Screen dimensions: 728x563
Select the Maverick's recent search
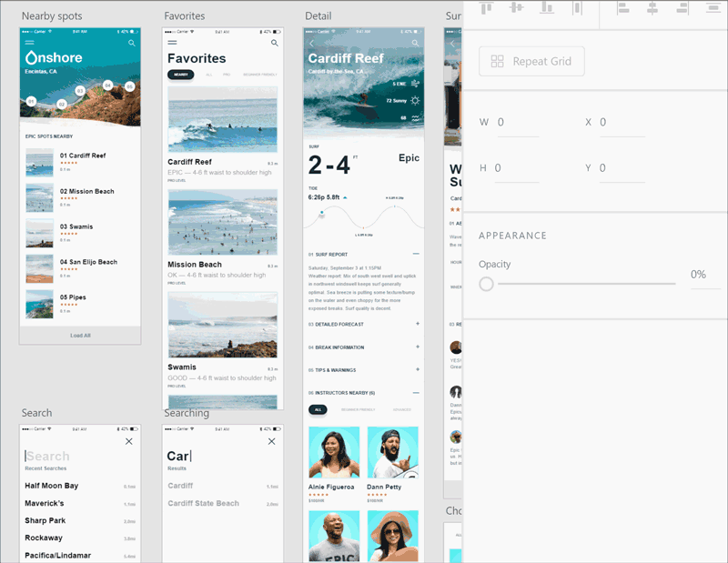click(x=44, y=503)
